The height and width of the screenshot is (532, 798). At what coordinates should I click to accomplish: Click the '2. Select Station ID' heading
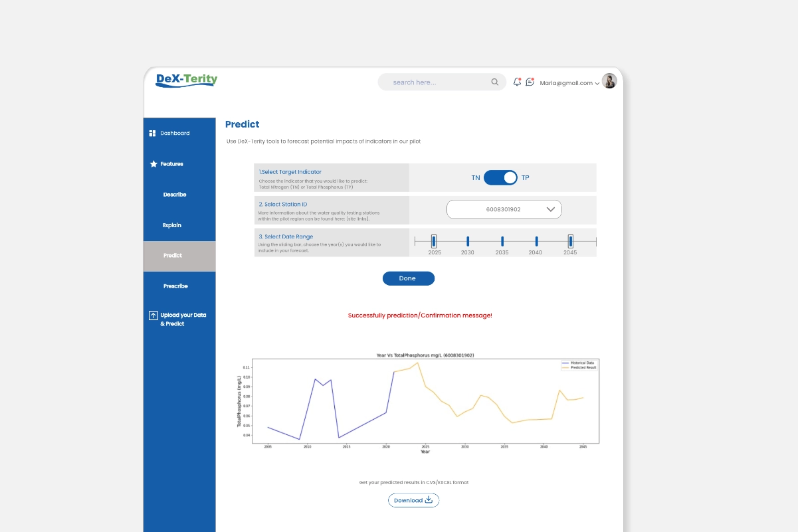point(283,205)
